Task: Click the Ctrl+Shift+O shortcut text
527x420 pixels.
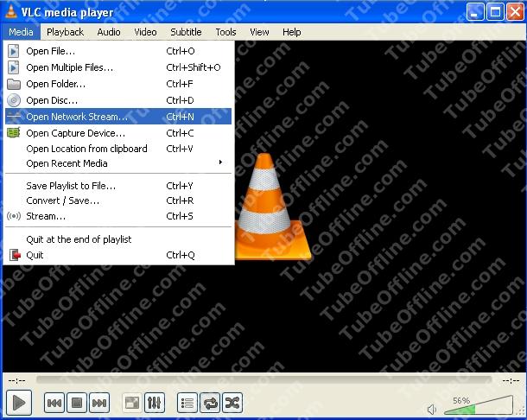Action: click(194, 67)
